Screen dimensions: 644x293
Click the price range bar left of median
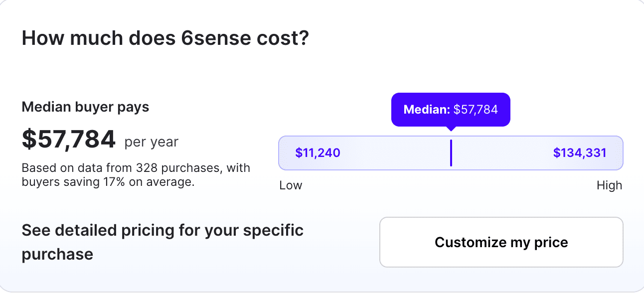point(389,153)
